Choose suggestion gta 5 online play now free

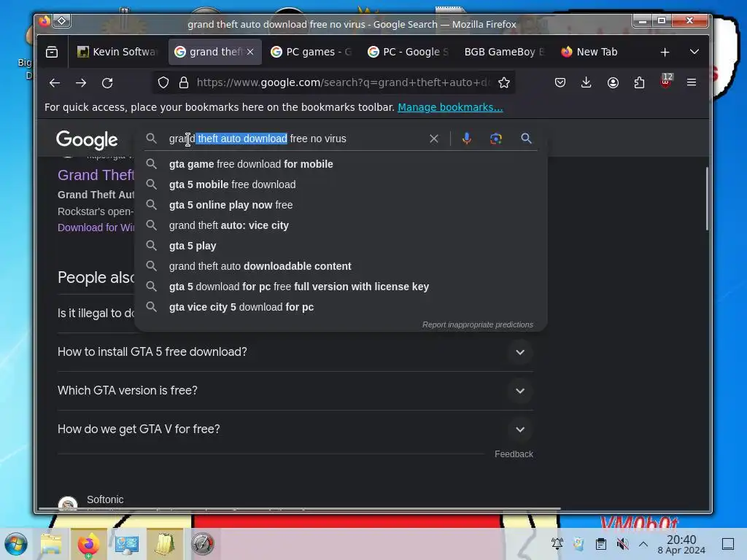[x=341, y=205]
